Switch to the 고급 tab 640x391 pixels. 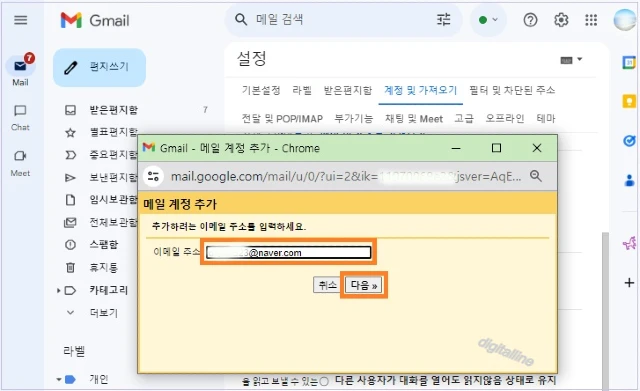pos(464,119)
